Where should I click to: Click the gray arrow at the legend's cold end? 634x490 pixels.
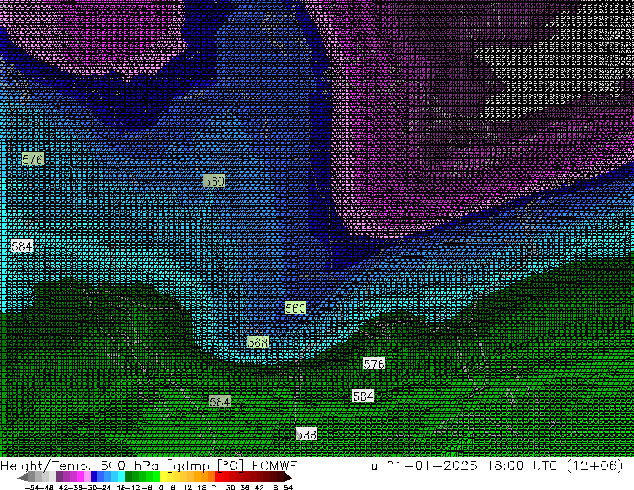click(x=23, y=477)
